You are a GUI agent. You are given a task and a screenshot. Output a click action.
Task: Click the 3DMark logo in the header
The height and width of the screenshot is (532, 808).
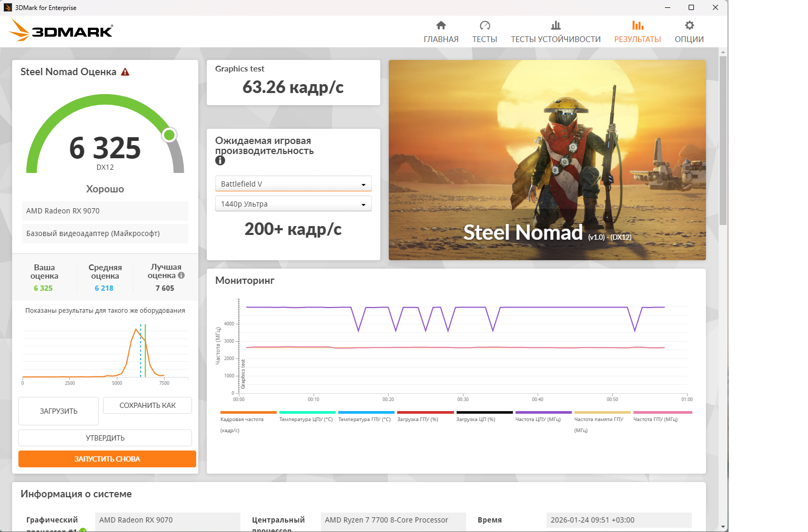(x=61, y=30)
